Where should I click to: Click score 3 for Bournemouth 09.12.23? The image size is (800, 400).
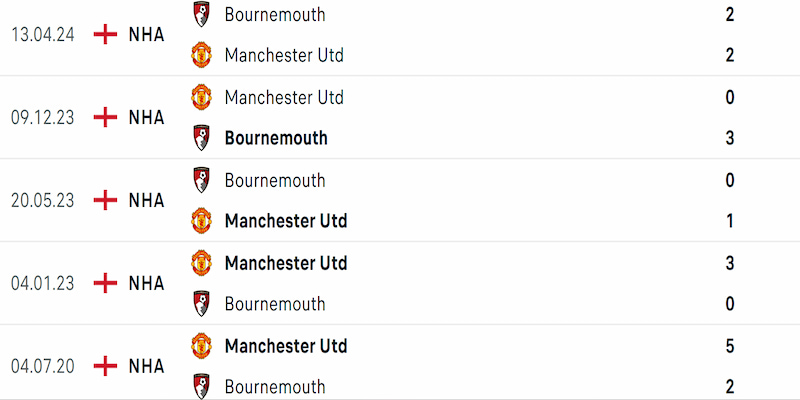pyautogui.click(x=730, y=138)
